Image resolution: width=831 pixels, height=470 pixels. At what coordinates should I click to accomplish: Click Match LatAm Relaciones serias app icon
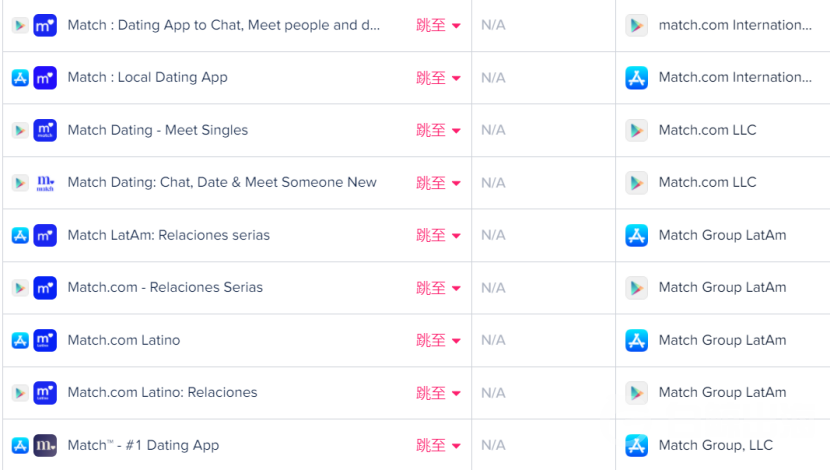[45, 235]
